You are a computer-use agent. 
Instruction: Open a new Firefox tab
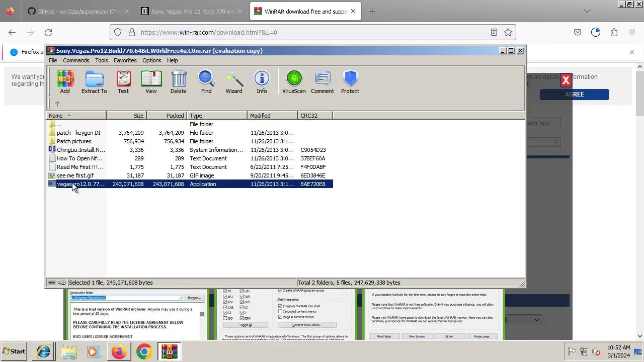[372, 11]
